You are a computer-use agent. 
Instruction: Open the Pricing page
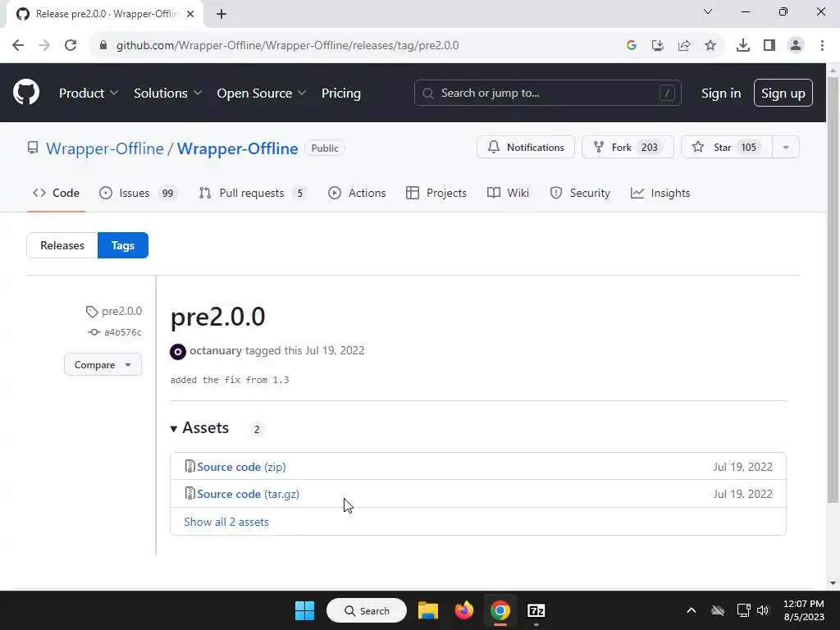pos(341,94)
